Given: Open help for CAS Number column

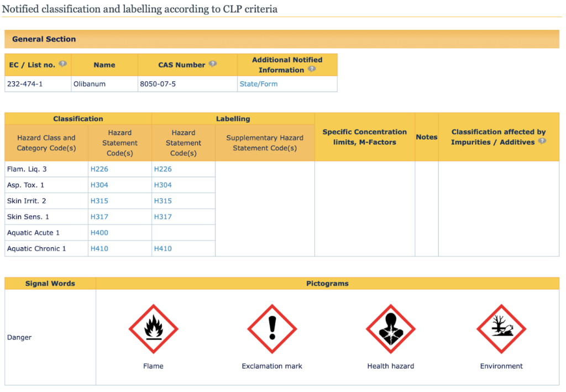Looking at the screenshot, I should [213, 64].
